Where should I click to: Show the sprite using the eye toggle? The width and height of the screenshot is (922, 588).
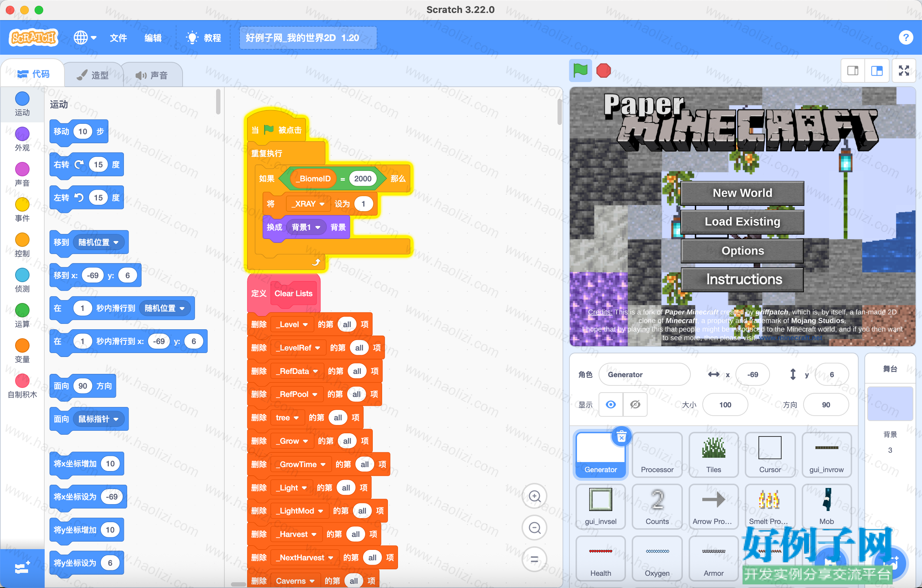coord(611,405)
